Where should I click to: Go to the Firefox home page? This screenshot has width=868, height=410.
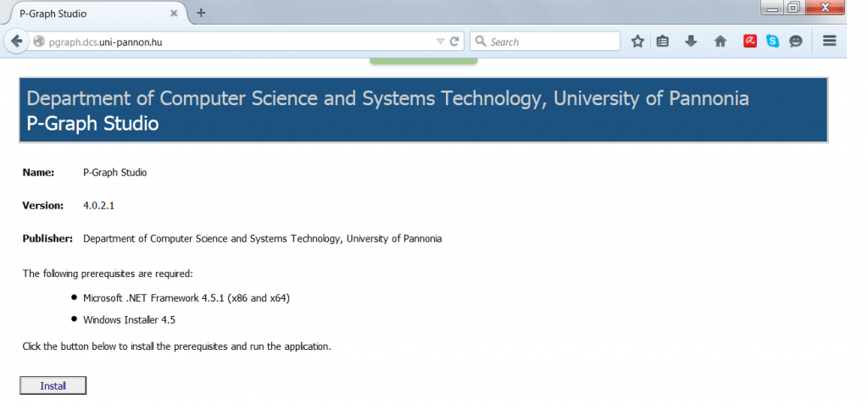point(720,42)
